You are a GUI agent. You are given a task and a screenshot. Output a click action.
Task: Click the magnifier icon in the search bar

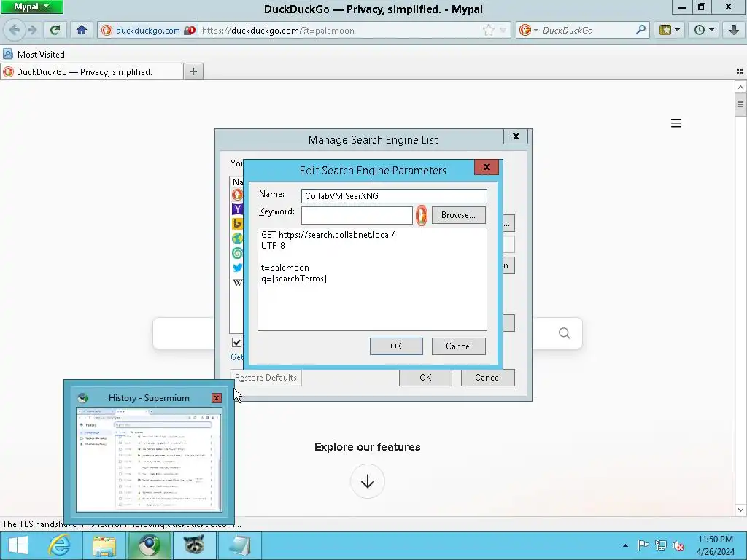pos(640,30)
